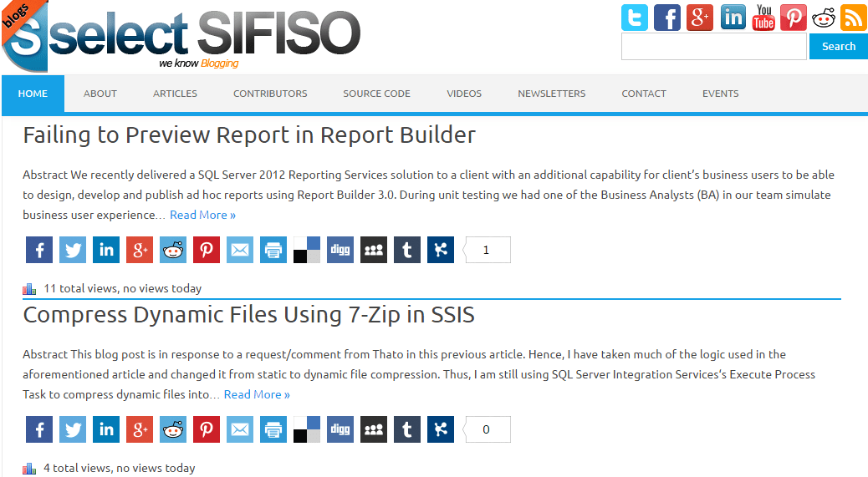Open the Reddit icon in header
Image resolution: width=868 pixels, height=477 pixels.
(x=823, y=18)
